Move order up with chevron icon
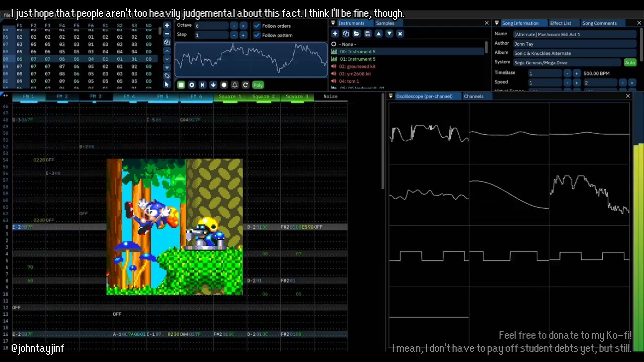The width and height of the screenshot is (644, 362). (x=167, y=51)
